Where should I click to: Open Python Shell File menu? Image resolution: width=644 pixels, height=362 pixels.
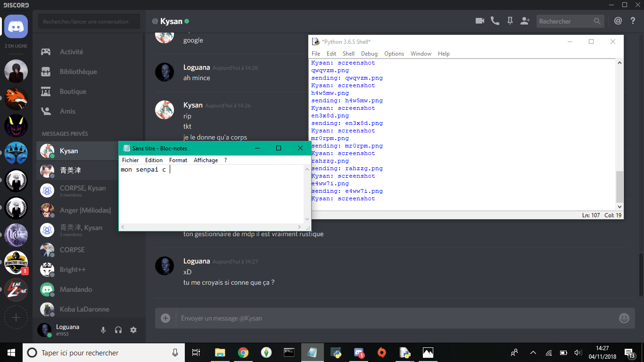tap(316, 54)
